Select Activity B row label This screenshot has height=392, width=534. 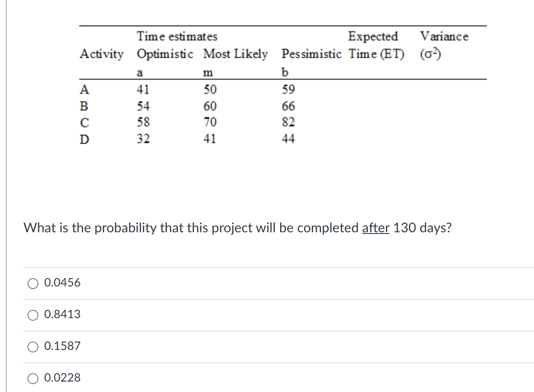point(85,106)
